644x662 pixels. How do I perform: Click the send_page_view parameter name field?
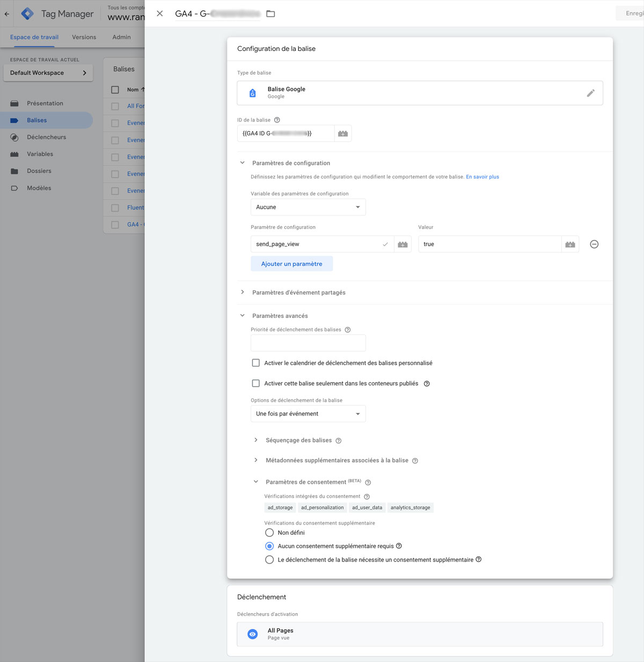pyautogui.click(x=323, y=244)
